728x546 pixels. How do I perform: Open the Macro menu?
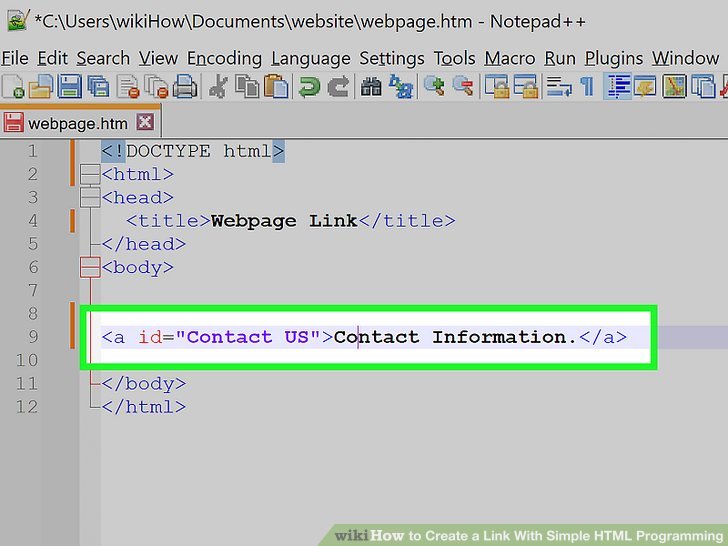[x=510, y=58]
